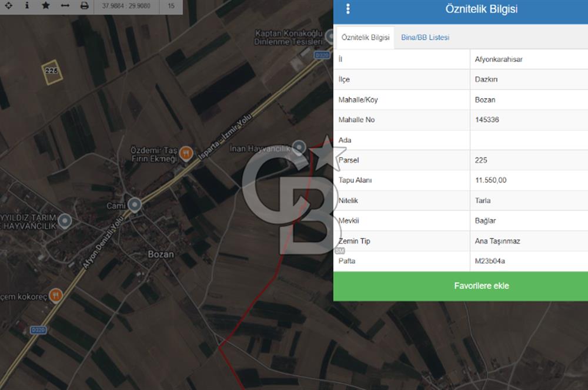Click the Kaptan Konakoğlu Dinlenme Tesisleri label
588x390 pixels.
pyautogui.click(x=288, y=38)
